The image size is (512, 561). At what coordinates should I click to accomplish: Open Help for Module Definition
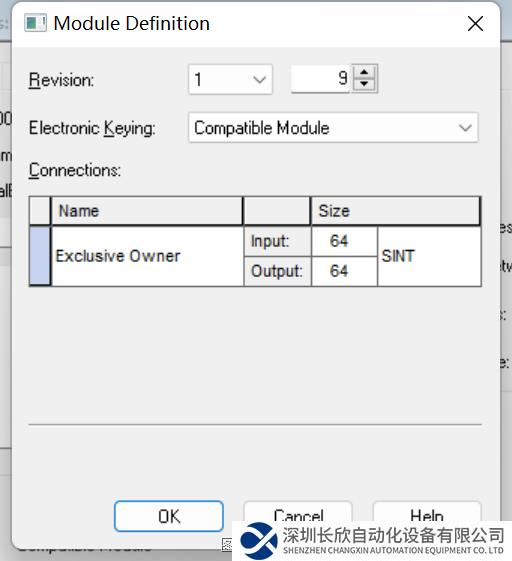(427, 512)
